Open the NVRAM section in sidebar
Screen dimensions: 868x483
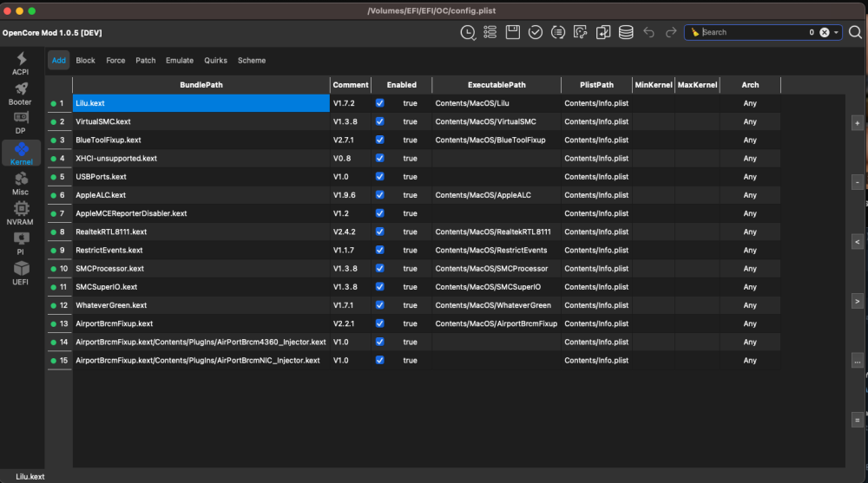[21, 213]
